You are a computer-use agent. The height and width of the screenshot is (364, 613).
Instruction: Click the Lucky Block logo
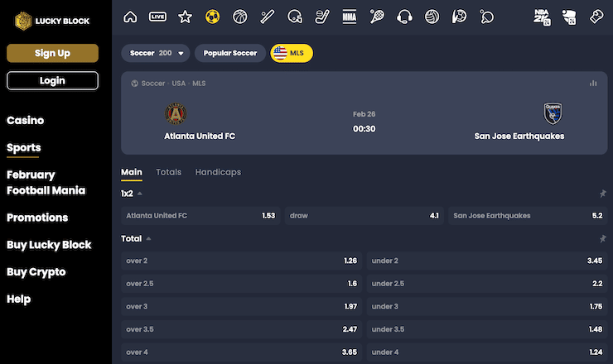tap(52, 21)
